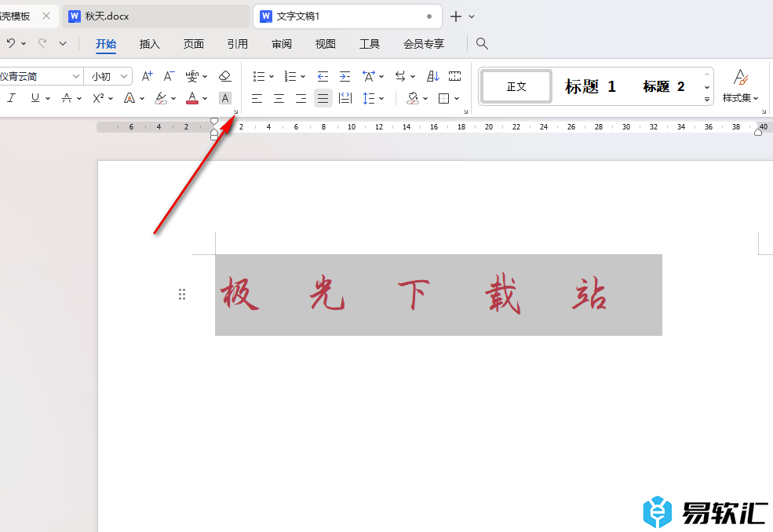Open the 开始 ribbon tab
773x532 pixels.
coord(106,44)
